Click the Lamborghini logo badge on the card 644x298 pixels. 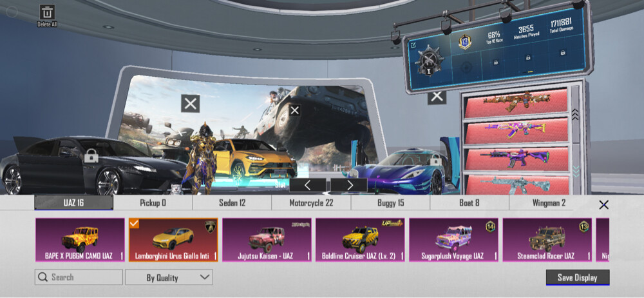(x=211, y=227)
